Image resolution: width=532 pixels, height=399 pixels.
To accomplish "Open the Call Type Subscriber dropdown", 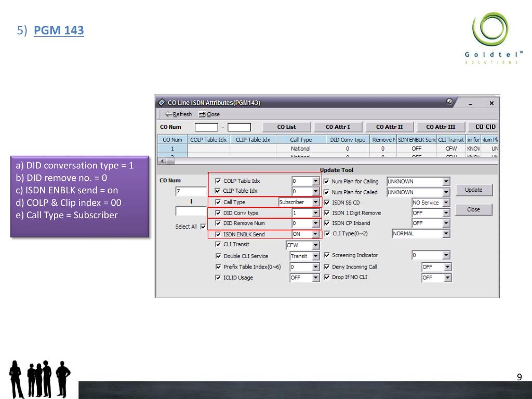I will coord(315,202).
